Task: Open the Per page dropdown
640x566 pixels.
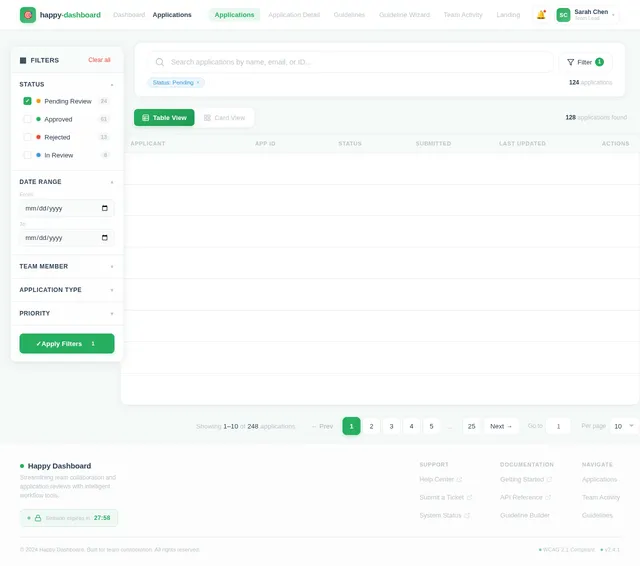Action: tap(623, 426)
